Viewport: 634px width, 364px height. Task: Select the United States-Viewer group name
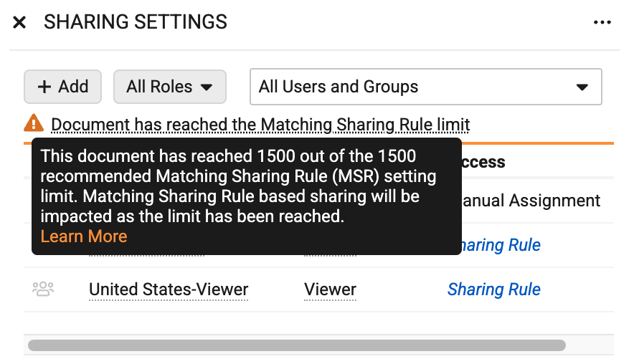[x=169, y=289]
